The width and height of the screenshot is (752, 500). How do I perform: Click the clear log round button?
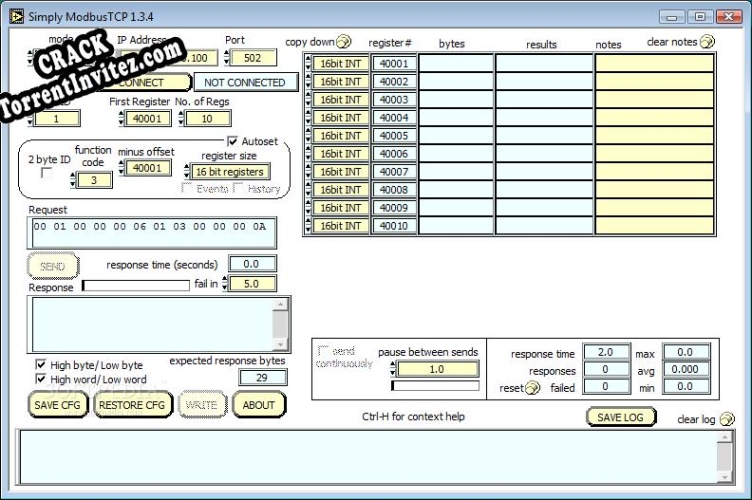[x=727, y=419]
